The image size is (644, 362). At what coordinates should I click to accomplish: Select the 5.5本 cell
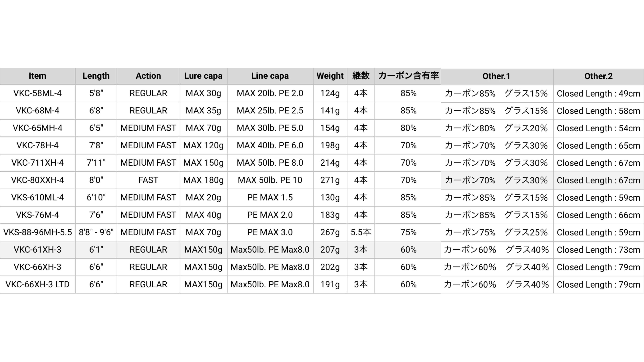pos(361,232)
